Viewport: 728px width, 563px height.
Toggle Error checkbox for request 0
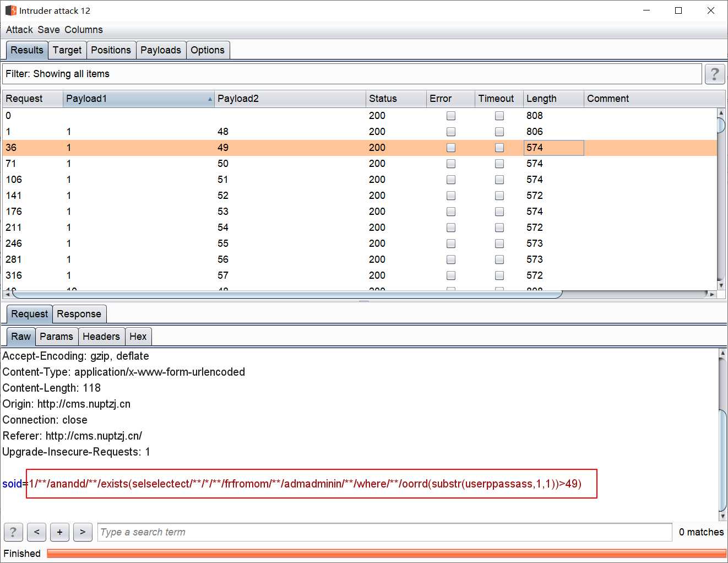pyautogui.click(x=451, y=116)
